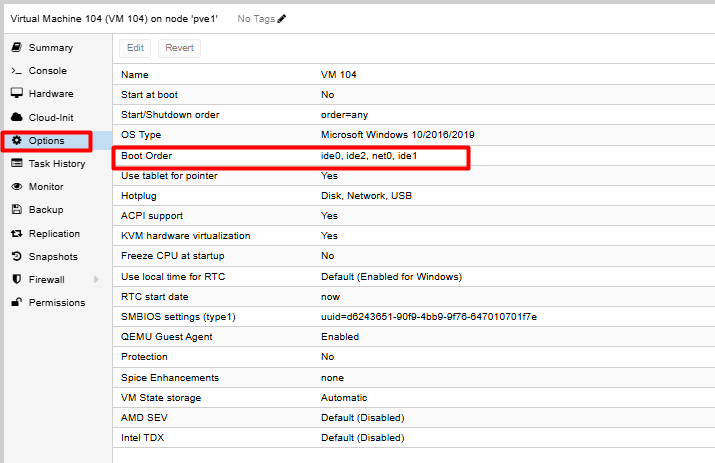Open the Task History section
Viewport: 715px width, 463px height.
56,163
